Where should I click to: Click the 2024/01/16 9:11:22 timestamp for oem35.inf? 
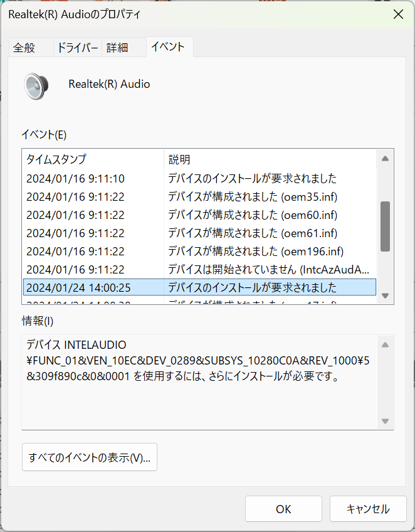(75, 197)
